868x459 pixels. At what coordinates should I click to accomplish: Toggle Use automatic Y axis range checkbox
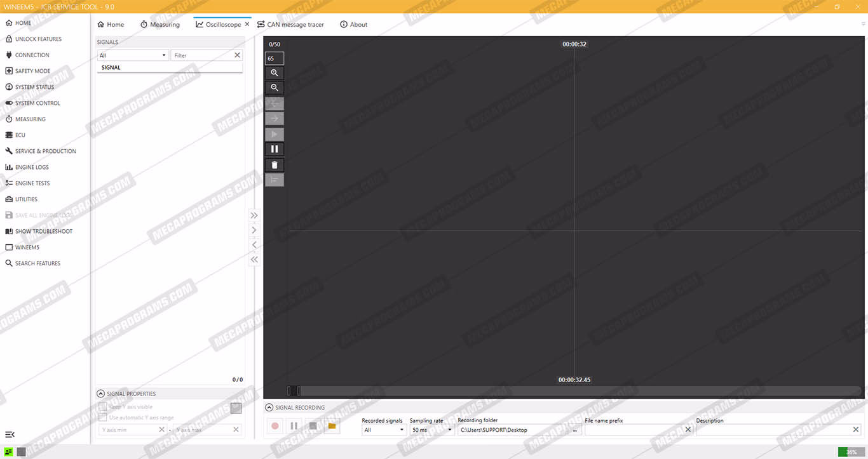click(x=103, y=418)
